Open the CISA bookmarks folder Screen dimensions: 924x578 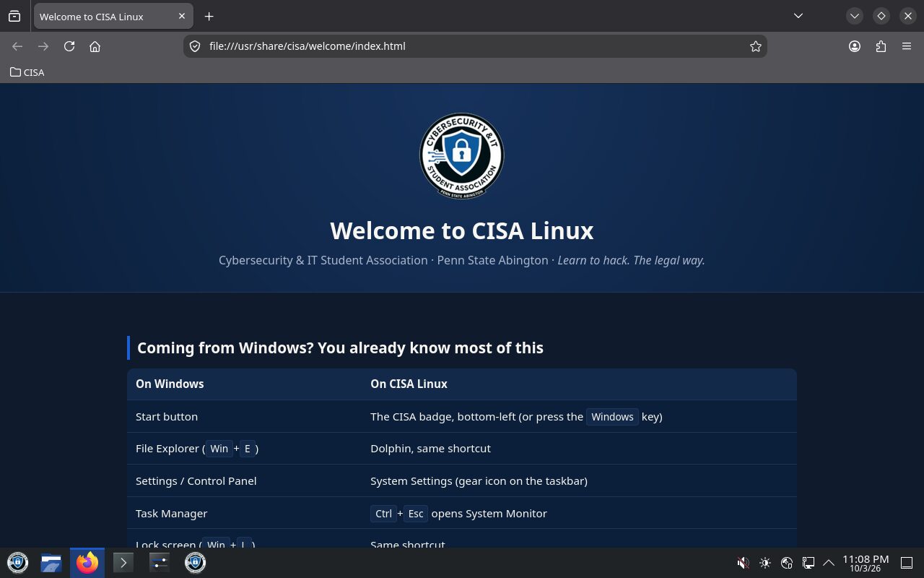coord(27,72)
